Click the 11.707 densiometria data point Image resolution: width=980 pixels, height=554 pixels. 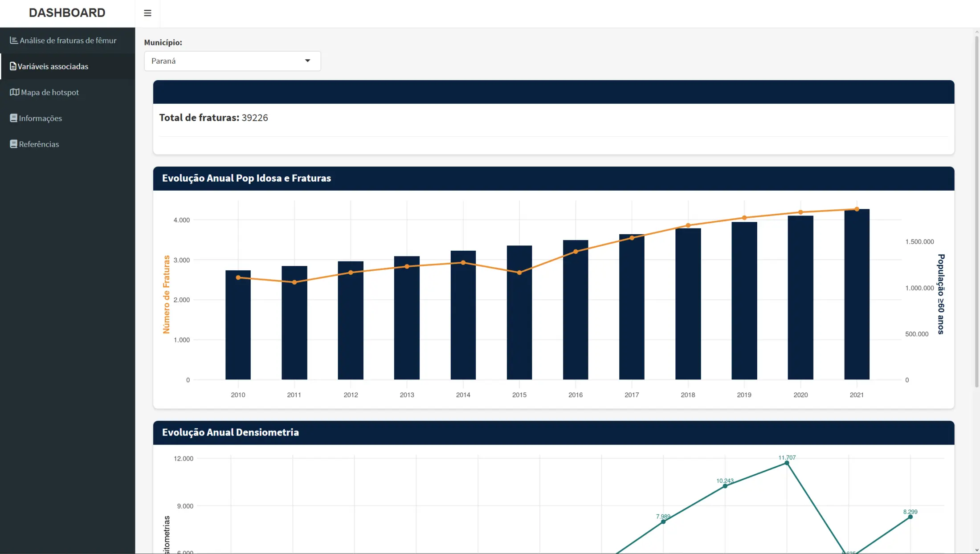pos(787,463)
